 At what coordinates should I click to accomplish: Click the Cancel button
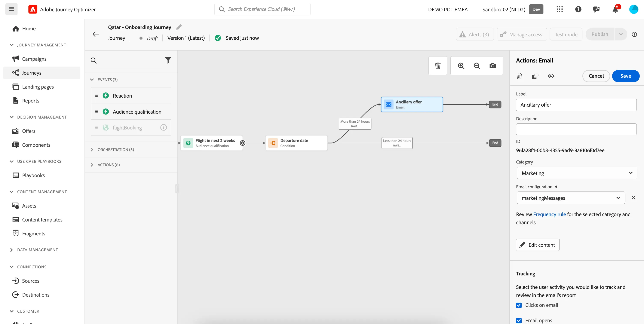coord(596,76)
